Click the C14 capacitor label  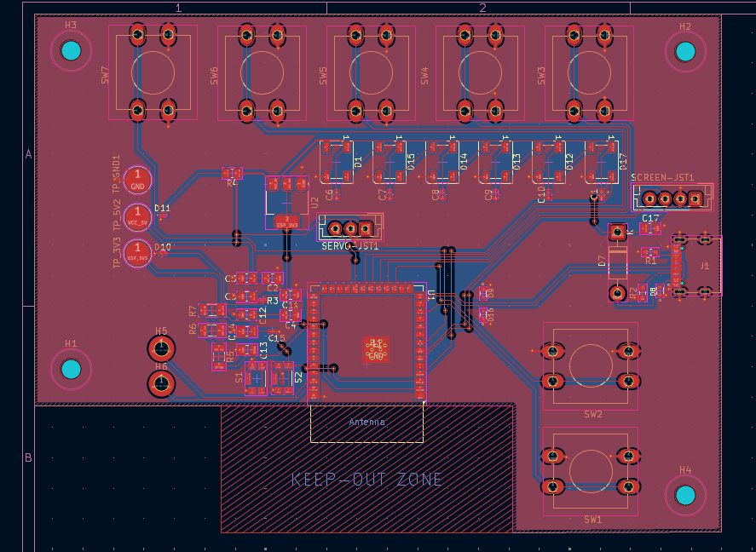(231, 332)
